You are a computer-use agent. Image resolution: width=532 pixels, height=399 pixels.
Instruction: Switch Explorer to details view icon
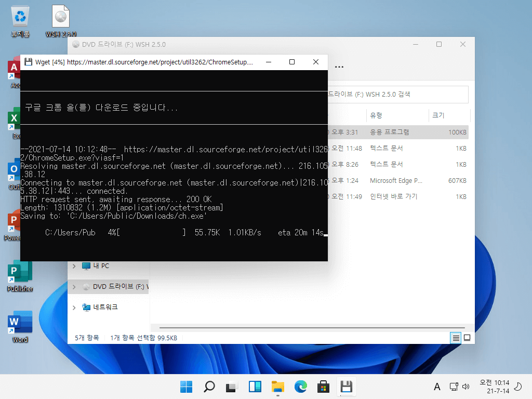(456, 338)
